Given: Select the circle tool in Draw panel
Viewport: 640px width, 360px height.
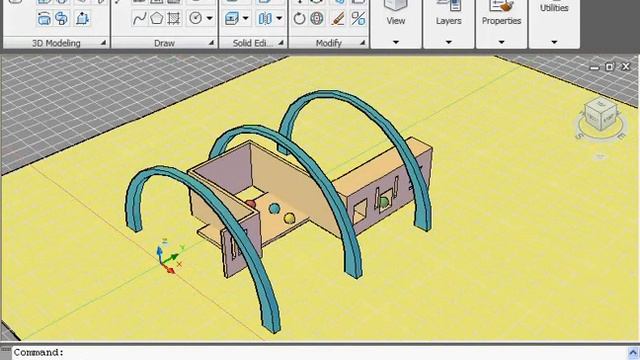Looking at the screenshot, I should point(196,18).
